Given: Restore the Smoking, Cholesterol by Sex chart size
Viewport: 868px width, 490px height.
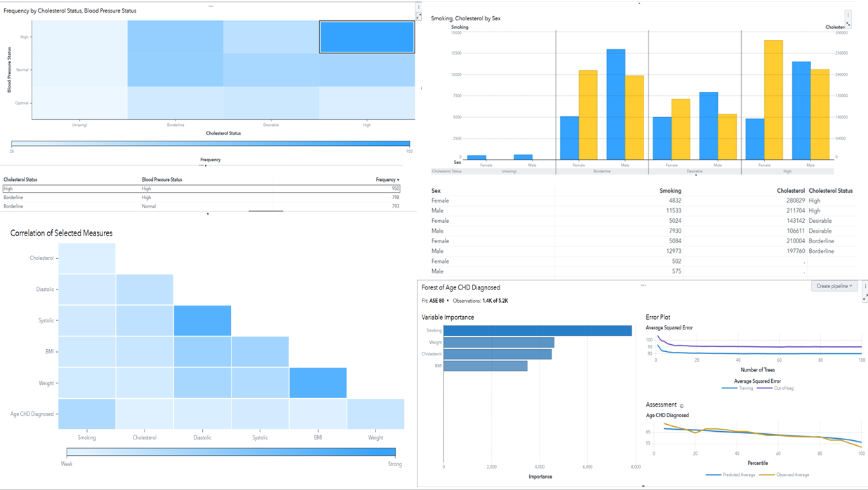Looking at the screenshot, I should [x=848, y=25].
